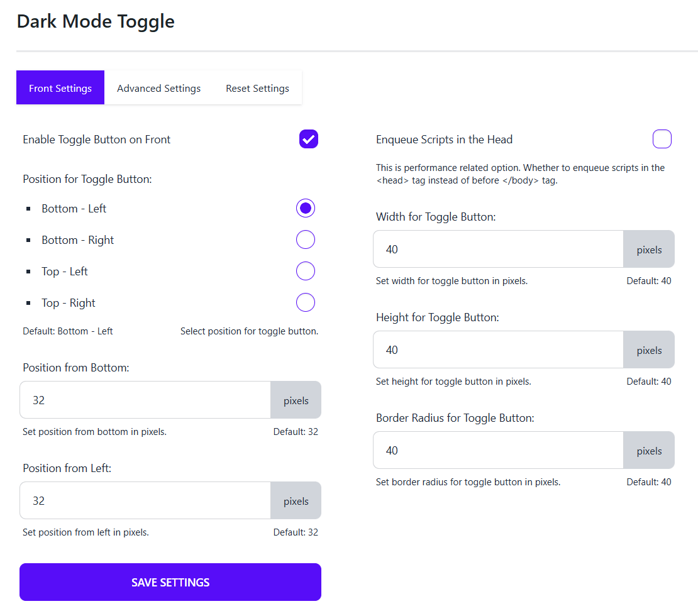The width and height of the screenshot is (698, 616).
Task: Edit the Height for Toggle Button field
Action: point(498,349)
